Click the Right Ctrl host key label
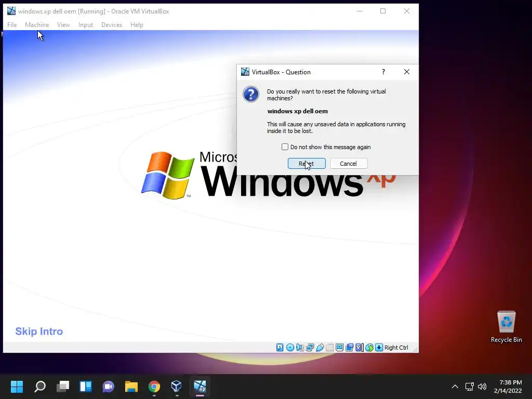This screenshot has width=532, height=399. pos(396,348)
